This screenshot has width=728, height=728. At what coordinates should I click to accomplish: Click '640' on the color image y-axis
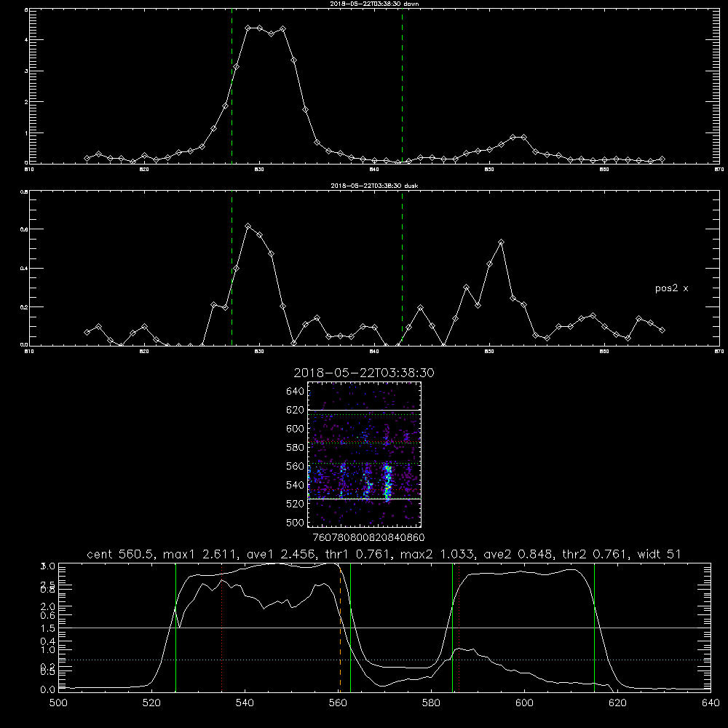coord(296,392)
